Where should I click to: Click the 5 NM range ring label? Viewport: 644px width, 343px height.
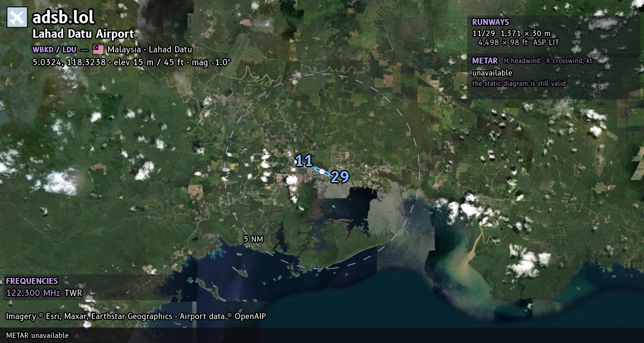253,239
